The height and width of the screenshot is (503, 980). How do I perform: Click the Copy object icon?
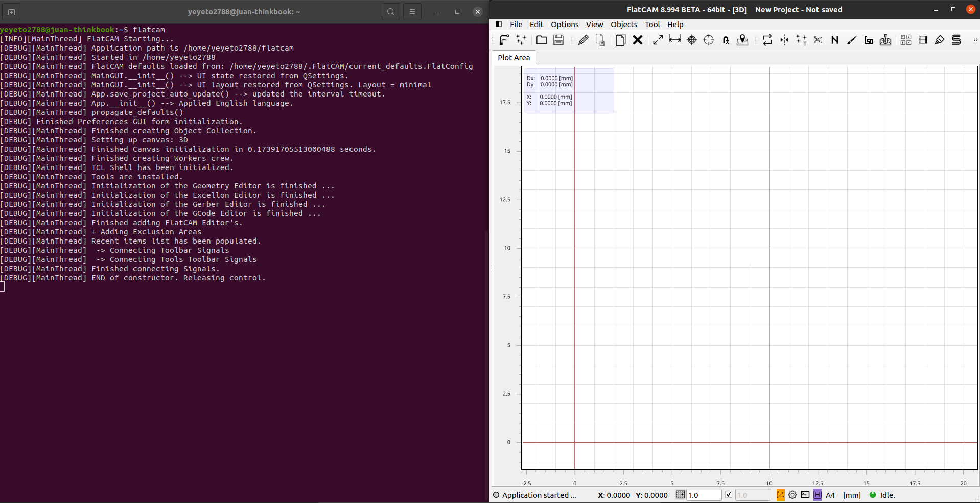621,40
